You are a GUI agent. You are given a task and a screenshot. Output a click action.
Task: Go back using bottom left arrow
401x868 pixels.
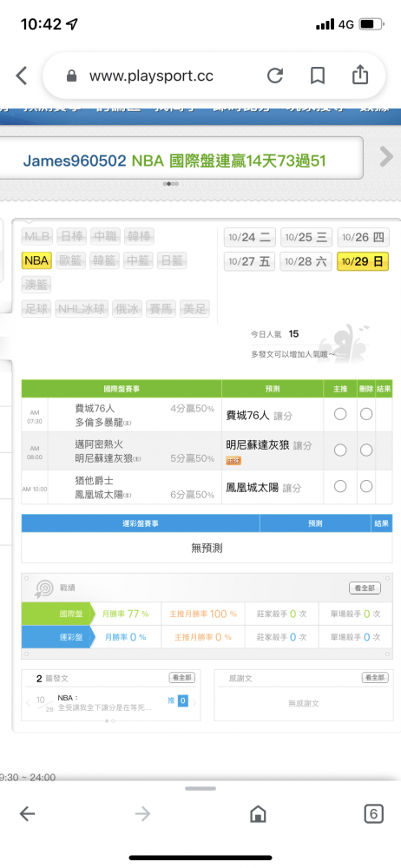[27, 813]
